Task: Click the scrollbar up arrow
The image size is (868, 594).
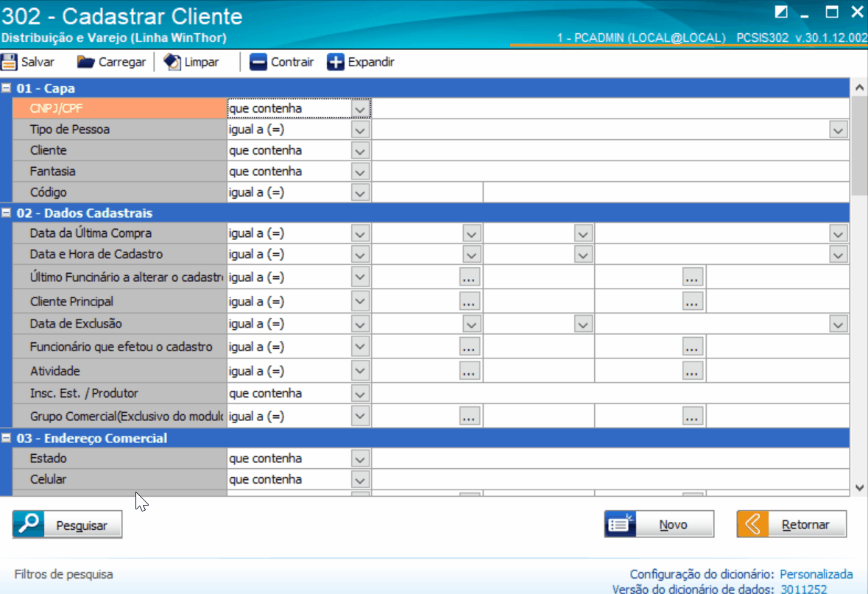Action: [x=859, y=88]
